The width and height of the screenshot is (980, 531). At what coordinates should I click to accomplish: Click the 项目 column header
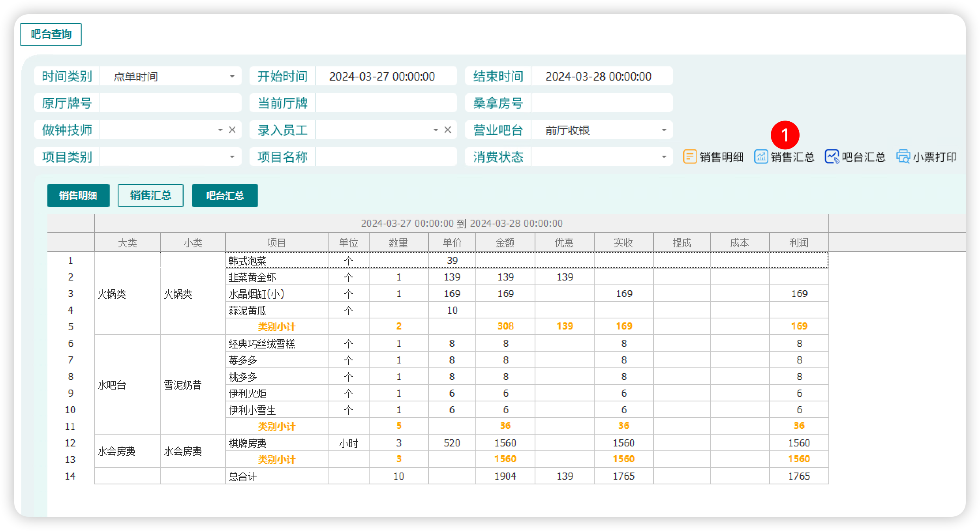277,243
